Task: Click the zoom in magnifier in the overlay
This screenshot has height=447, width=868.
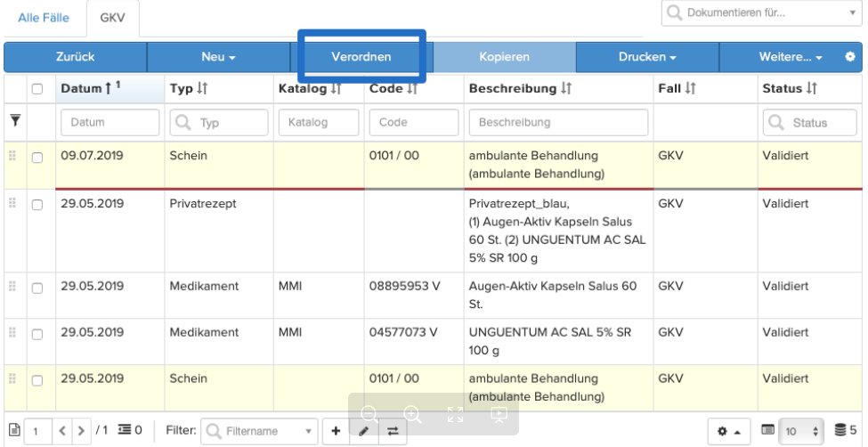Action: [412, 414]
